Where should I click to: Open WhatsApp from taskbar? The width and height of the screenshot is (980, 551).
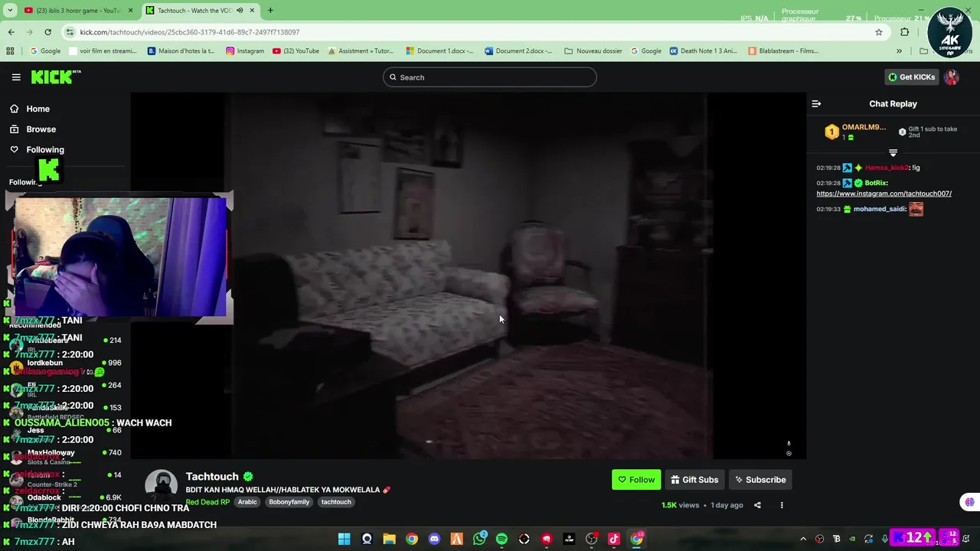click(479, 540)
